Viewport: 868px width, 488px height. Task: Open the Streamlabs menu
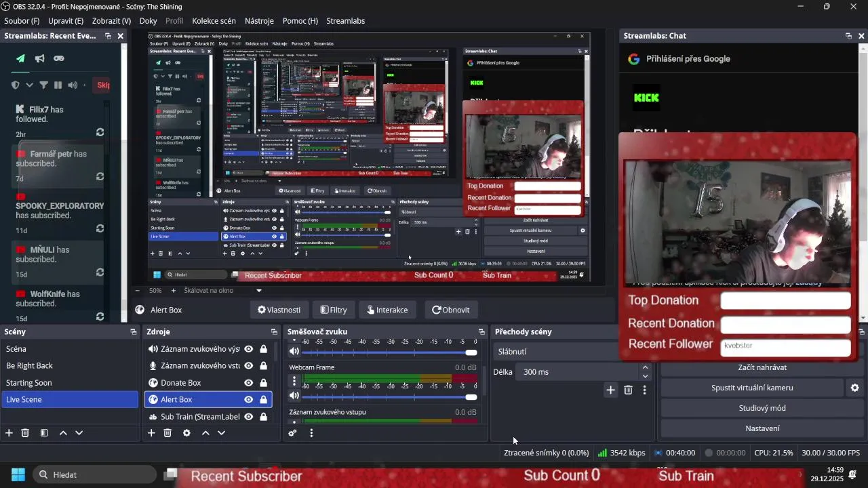(x=346, y=21)
